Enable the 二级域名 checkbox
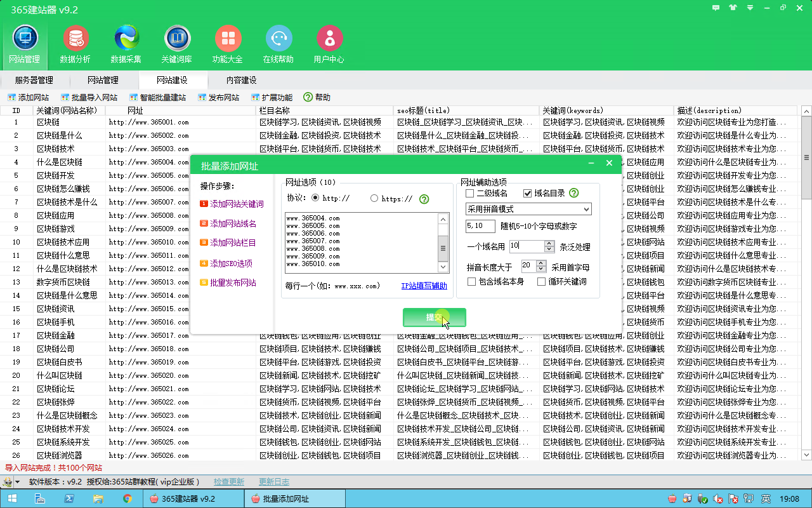The height and width of the screenshot is (508, 812). pyautogui.click(x=470, y=193)
